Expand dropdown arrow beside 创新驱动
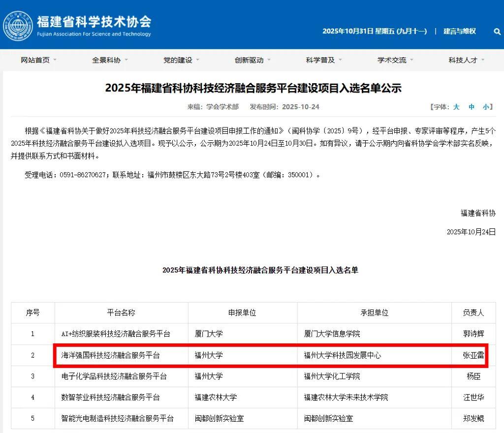 coord(269,60)
